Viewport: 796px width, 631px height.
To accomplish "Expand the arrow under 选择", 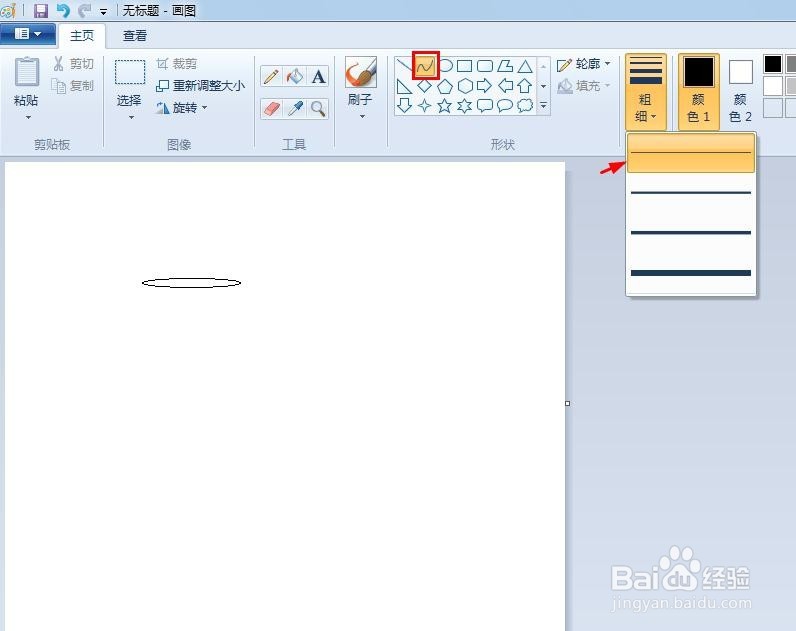I will (131, 117).
